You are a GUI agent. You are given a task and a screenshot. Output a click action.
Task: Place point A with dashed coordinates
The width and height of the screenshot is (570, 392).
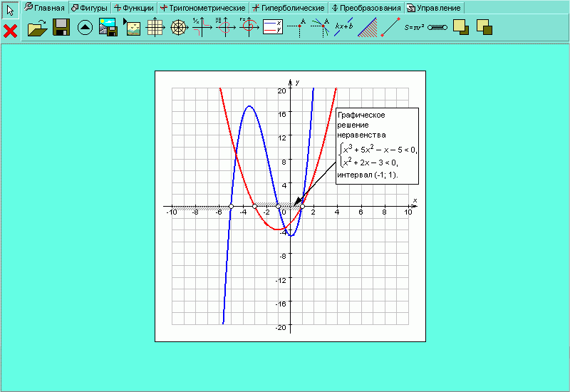(x=296, y=28)
